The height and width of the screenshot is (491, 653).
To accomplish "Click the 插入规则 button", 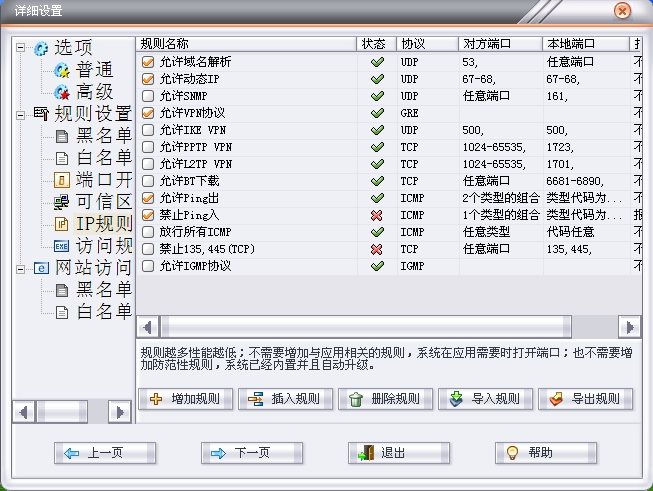I will (x=286, y=399).
